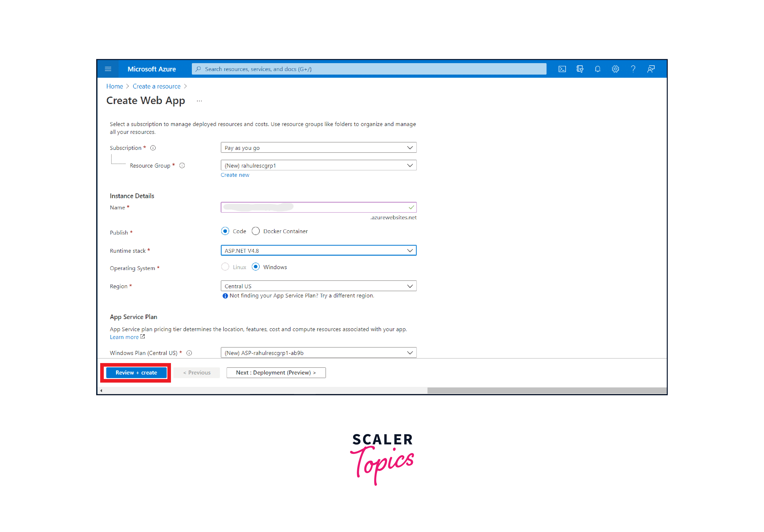Navigate to Create a resource breadcrumb
The width and height of the screenshot is (764, 532).
click(x=156, y=86)
